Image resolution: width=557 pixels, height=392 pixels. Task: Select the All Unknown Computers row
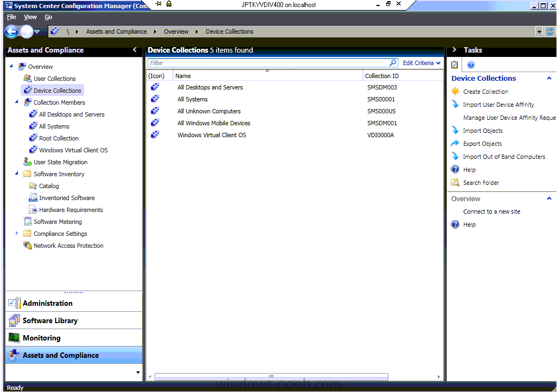click(295, 111)
